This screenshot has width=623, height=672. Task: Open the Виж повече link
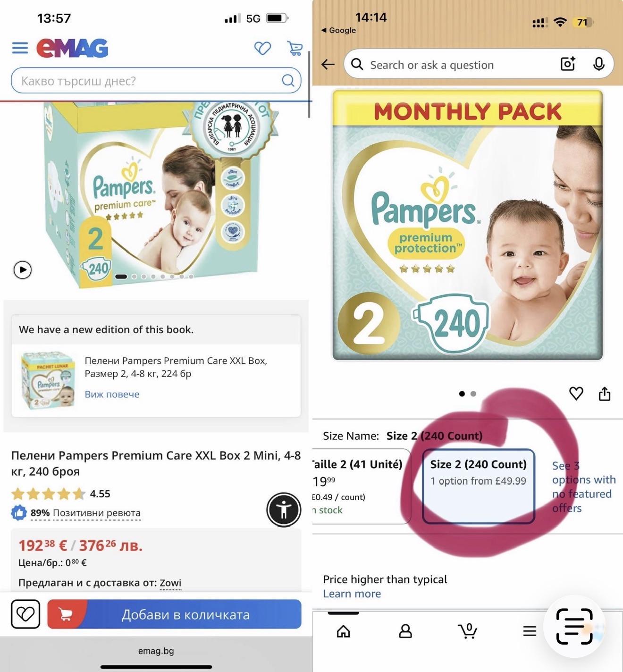(x=112, y=394)
